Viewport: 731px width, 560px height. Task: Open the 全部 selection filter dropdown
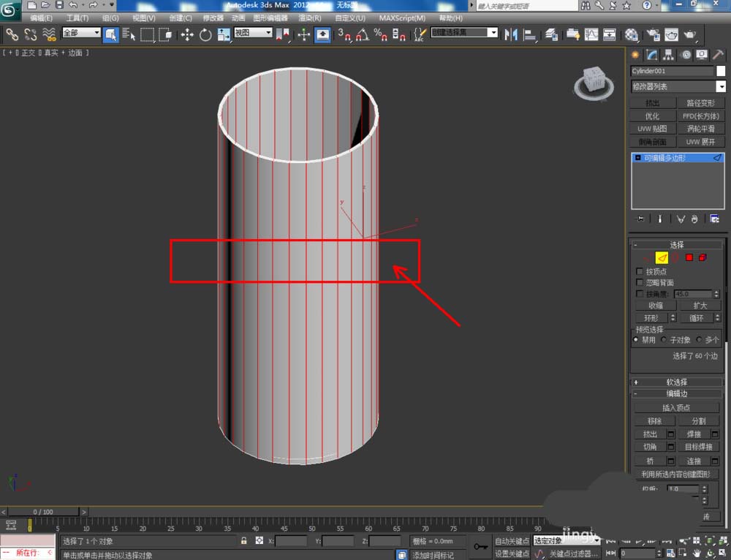coord(81,33)
